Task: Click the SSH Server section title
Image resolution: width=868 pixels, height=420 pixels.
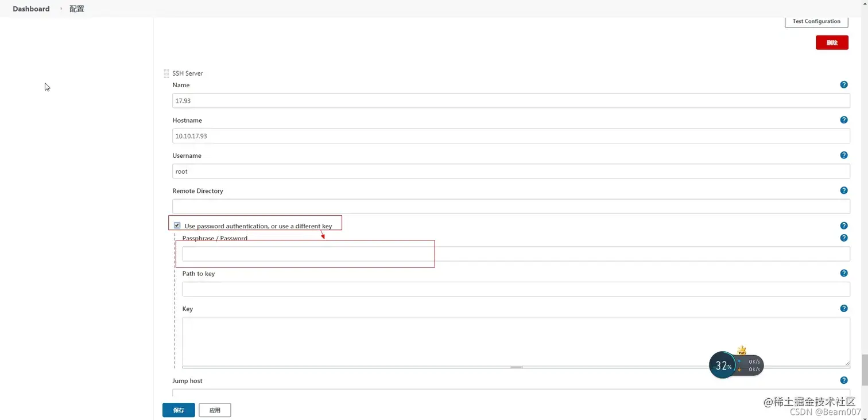Action: [188, 73]
